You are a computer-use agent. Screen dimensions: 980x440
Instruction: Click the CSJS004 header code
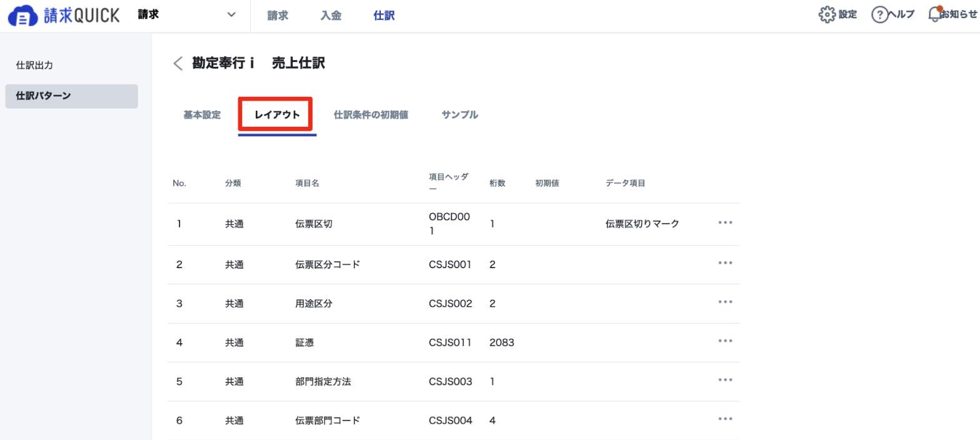pos(450,421)
